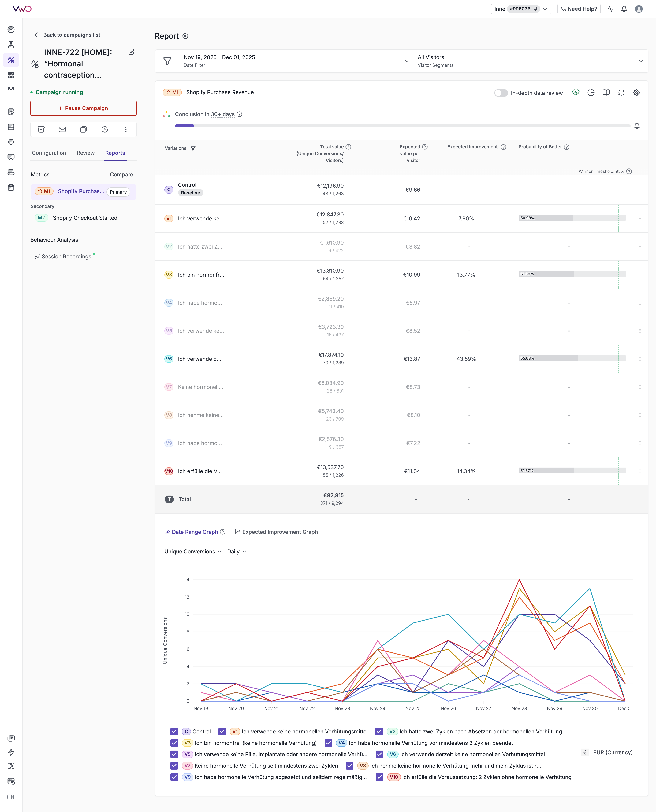Enable In-depth data review toggle
Screen dimensions: 656x812
coord(501,93)
